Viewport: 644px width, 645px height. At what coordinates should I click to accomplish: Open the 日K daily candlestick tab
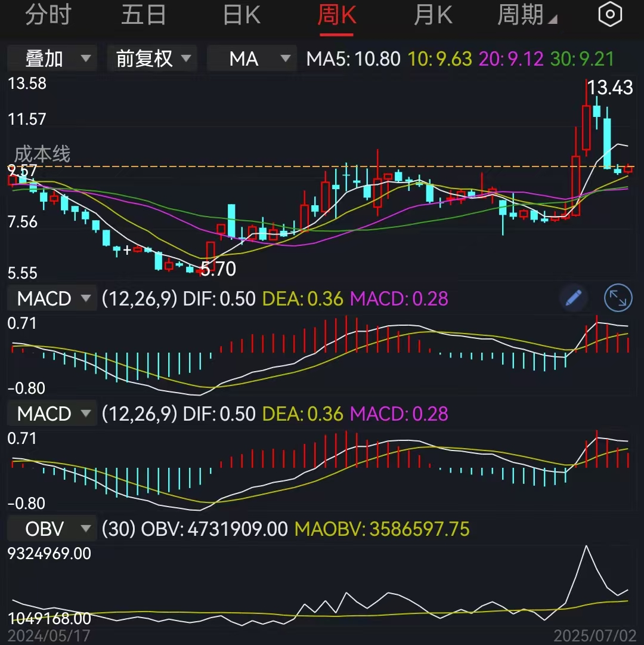coord(240,14)
